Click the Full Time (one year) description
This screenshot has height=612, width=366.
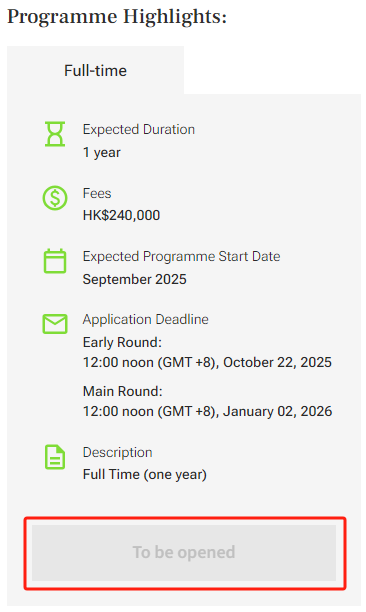point(145,475)
